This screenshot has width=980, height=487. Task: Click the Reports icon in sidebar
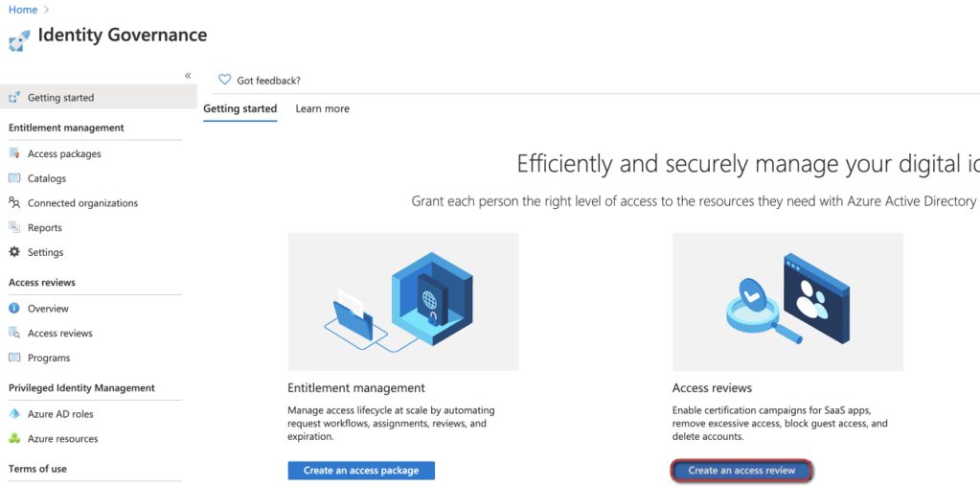coord(14,228)
